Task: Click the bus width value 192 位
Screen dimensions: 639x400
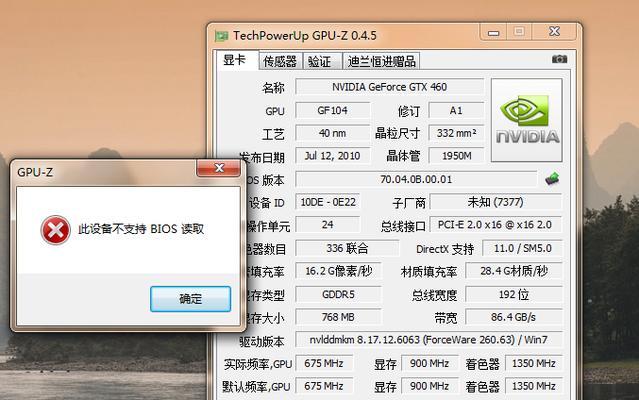Action: point(513,294)
